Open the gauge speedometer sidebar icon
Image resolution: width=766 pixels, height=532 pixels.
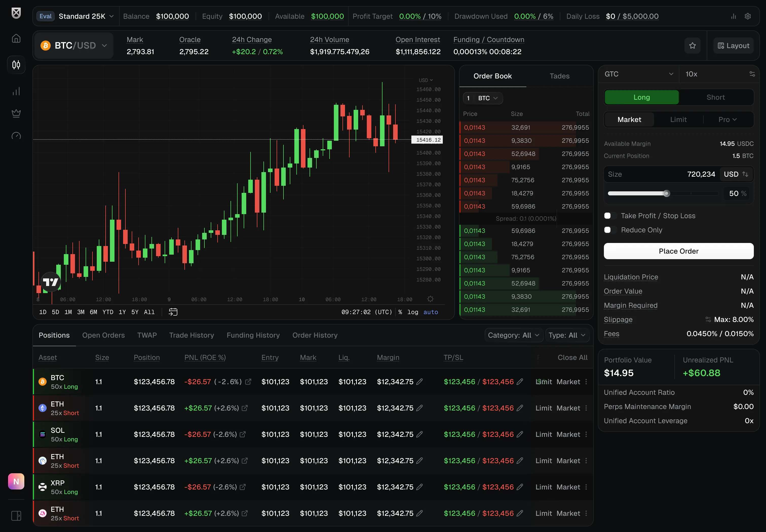tap(16, 136)
